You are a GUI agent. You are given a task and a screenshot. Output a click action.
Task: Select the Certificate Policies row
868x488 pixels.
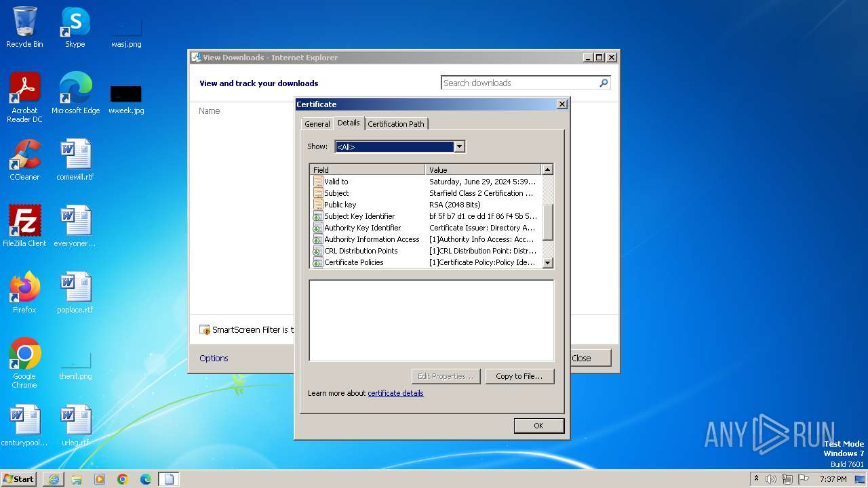coord(427,262)
